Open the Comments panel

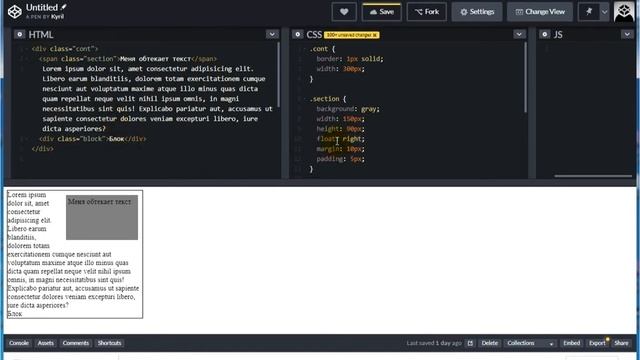[76, 343]
